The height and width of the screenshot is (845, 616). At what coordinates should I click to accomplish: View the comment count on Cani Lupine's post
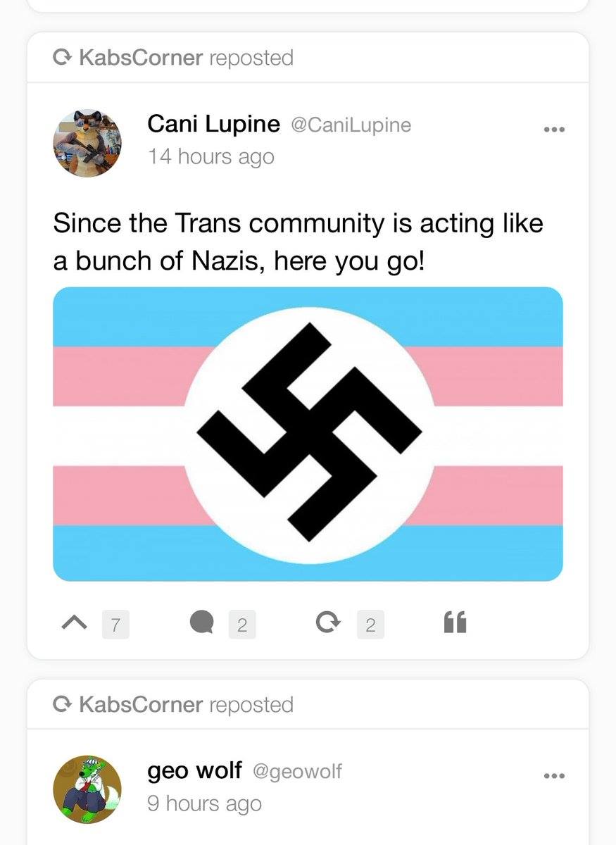(241, 624)
